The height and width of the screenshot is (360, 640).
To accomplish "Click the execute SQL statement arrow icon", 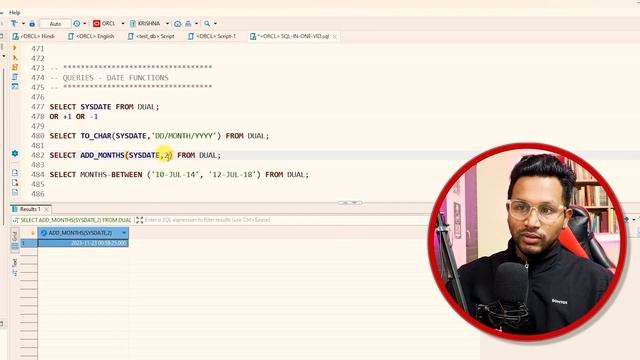I will pyautogui.click(x=15, y=48).
